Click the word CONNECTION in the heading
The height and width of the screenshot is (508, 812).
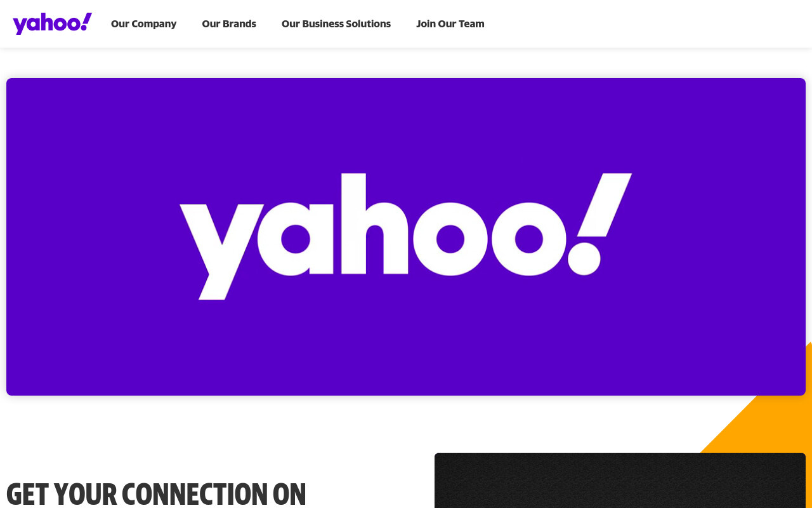pyautogui.click(x=196, y=495)
